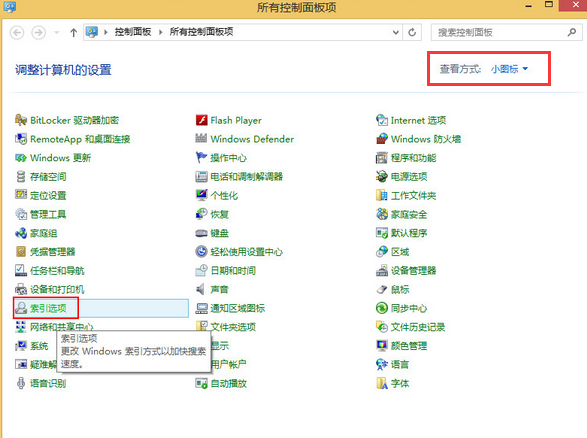The image size is (587, 438).
Task: Open the 字体 fonts icon
Action: pos(382,383)
